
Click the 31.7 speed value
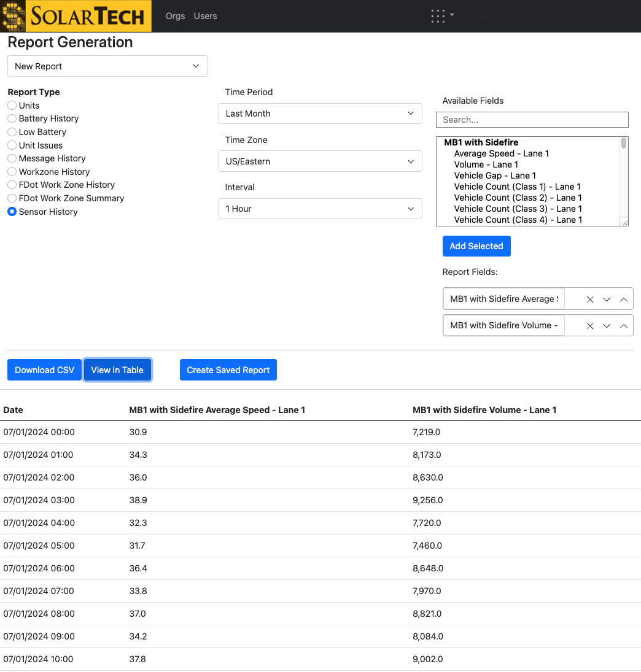(x=137, y=546)
